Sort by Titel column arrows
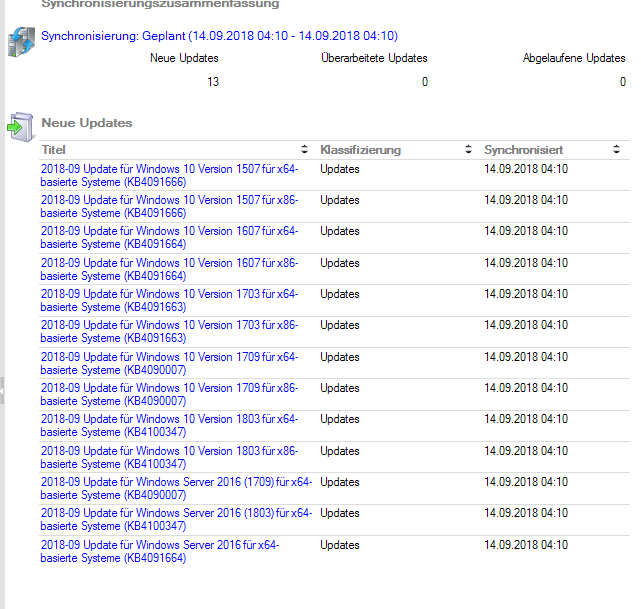Image resolution: width=641 pixels, height=609 pixels. [x=304, y=149]
